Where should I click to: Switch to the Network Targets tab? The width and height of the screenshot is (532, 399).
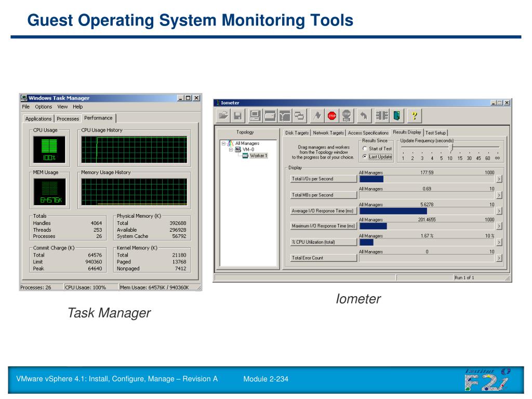(328, 132)
